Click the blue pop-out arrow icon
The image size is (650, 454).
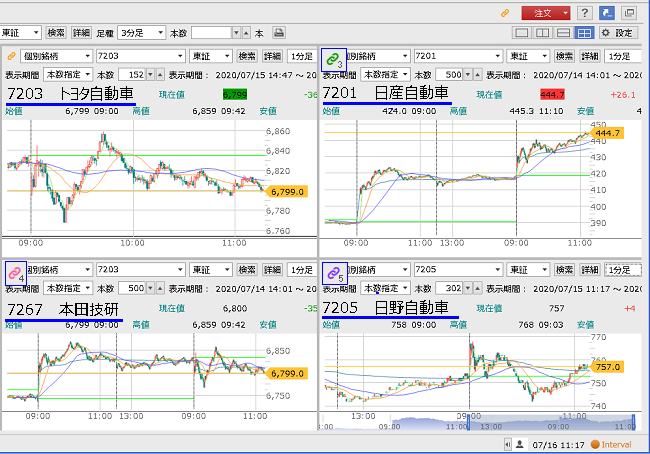coord(606,13)
